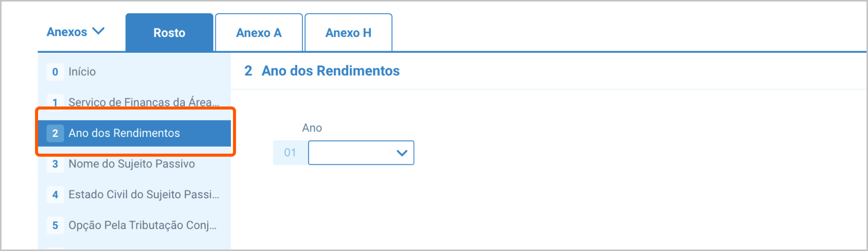The width and height of the screenshot is (868, 251).
Task: Switch to the Rosto tab
Action: pos(169,33)
